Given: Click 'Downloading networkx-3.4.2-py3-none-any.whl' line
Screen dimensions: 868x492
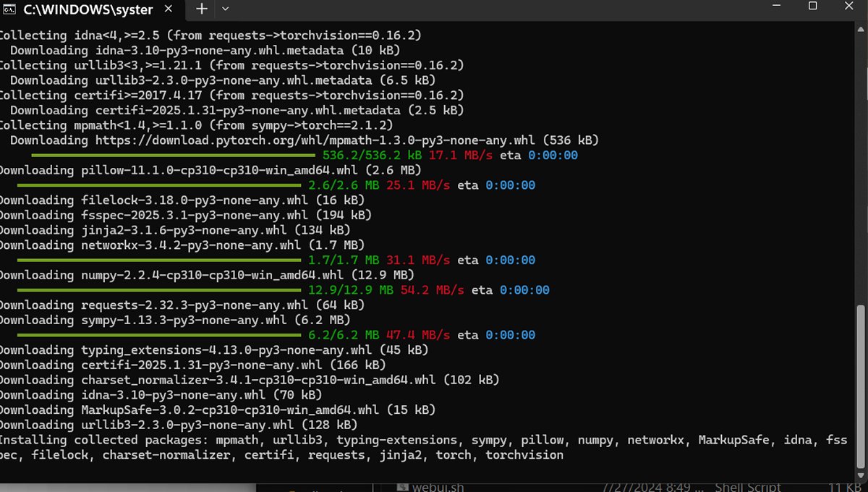Looking at the screenshot, I should coord(182,245).
